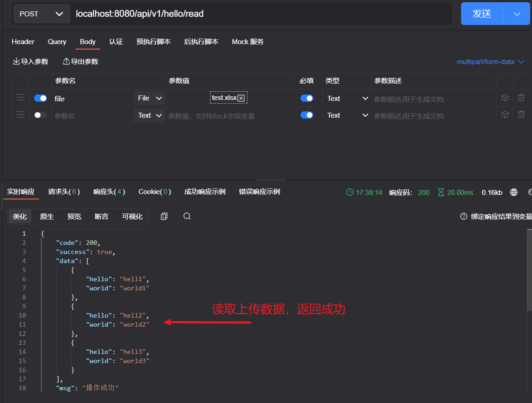Viewport: 532px width, 403px height.
Task: Disable the file parameter toggle
Action: pyautogui.click(x=40, y=98)
